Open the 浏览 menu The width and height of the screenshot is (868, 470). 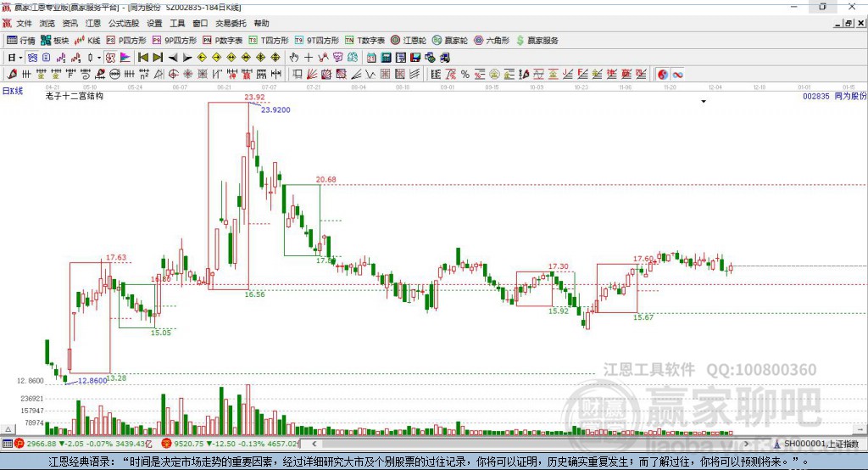click(x=47, y=23)
